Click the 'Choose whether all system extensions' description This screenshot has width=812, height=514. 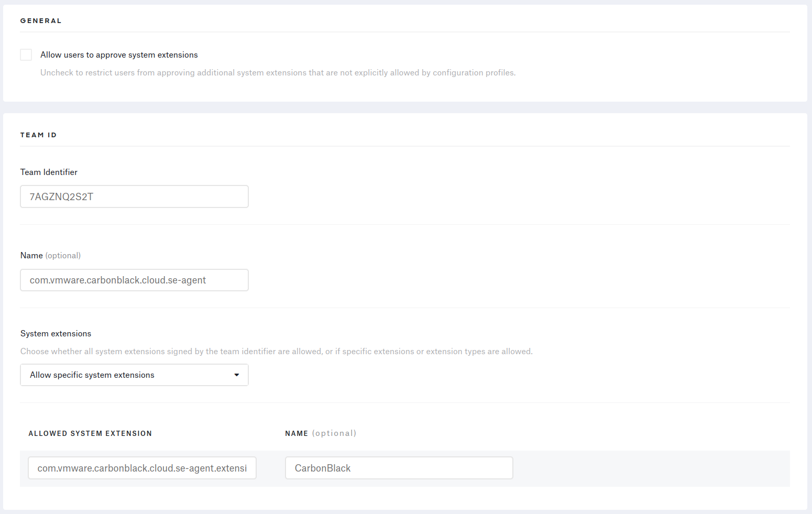(x=276, y=352)
